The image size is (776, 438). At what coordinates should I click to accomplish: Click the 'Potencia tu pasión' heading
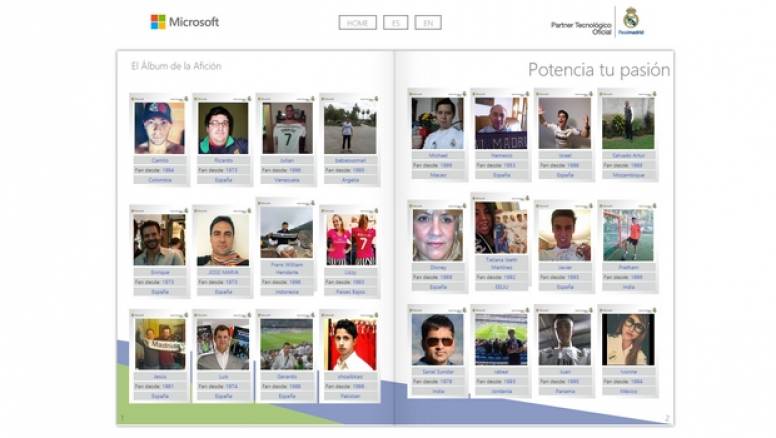[x=598, y=69]
